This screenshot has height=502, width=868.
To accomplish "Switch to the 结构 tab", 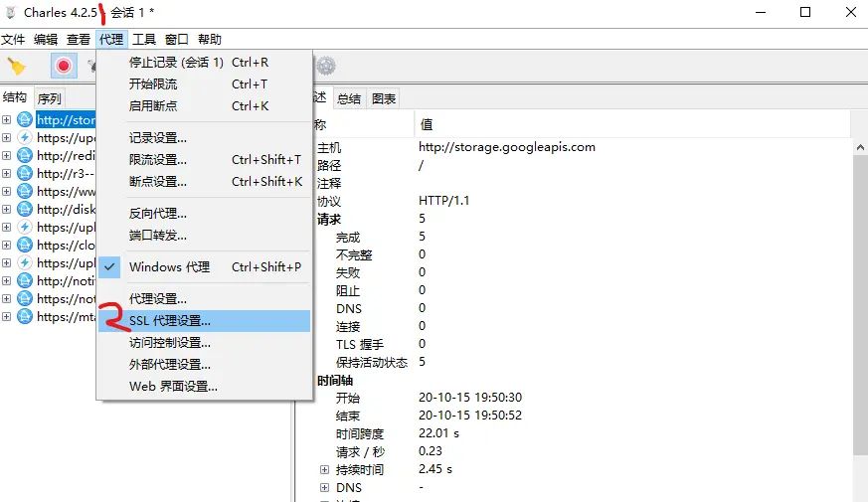I will (x=15, y=97).
